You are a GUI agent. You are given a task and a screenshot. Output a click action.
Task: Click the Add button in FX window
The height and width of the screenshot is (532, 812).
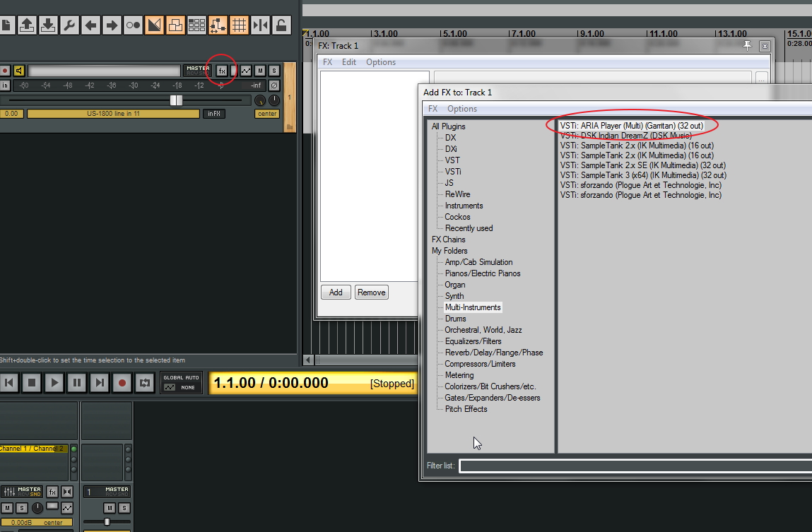[x=336, y=292]
